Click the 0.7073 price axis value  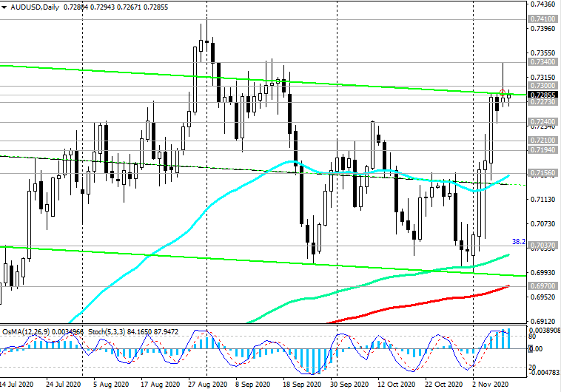click(542, 223)
